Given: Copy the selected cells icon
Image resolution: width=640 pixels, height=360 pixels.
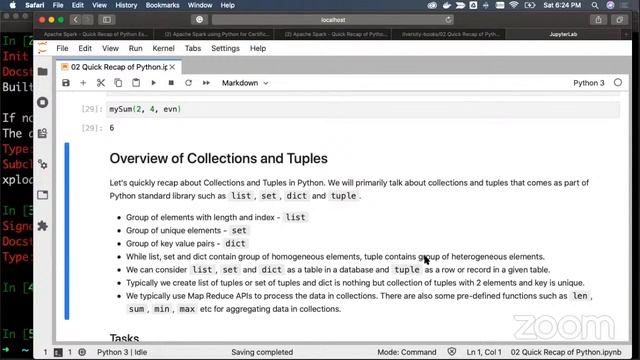Looking at the screenshot, I should (118, 83).
